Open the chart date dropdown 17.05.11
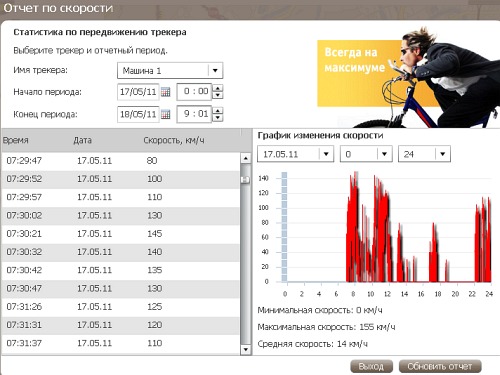Image resolution: width=500 pixels, height=375 pixels. click(326, 154)
